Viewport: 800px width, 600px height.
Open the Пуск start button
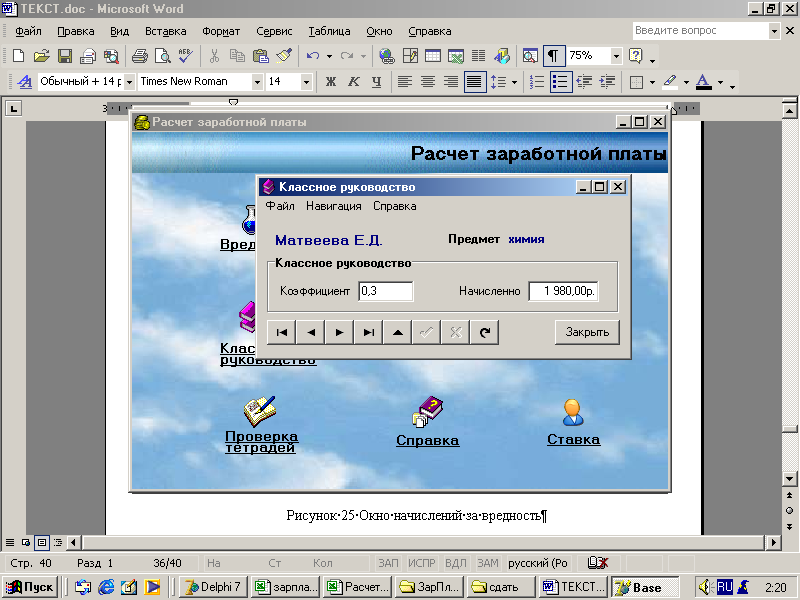pos(30,587)
